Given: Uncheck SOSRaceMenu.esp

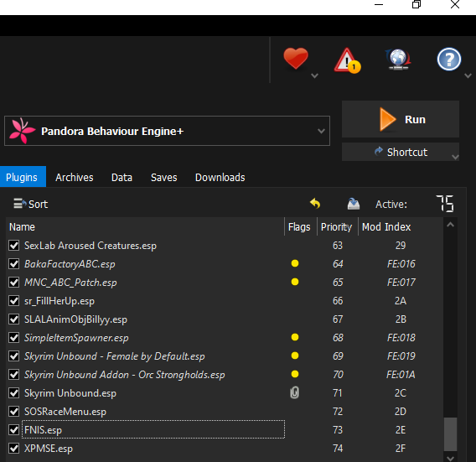Looking at the screenshot, I should [14, 412].
